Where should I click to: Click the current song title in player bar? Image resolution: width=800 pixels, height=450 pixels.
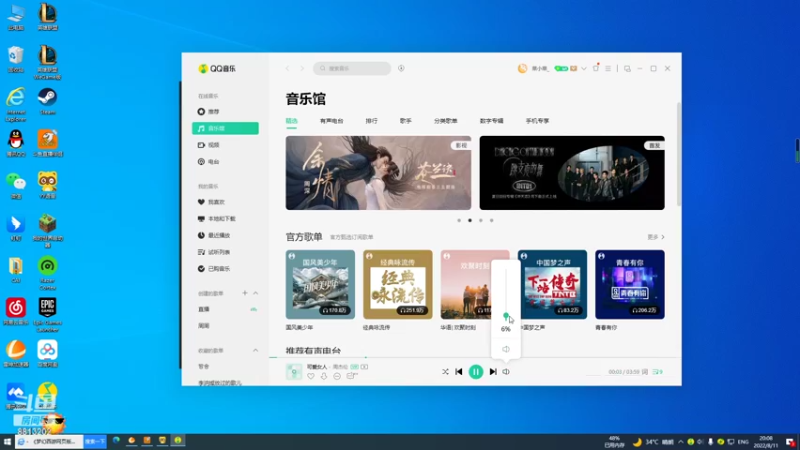[317, 367]
